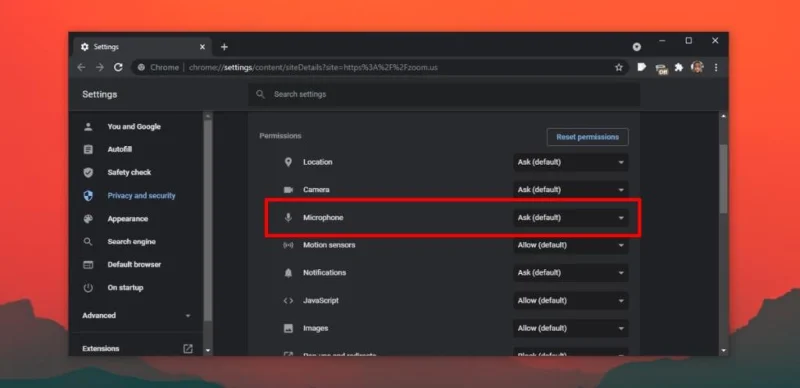Click the Microphone label text
This screenshot has height=388, width=800.
(x=323, y=217)
